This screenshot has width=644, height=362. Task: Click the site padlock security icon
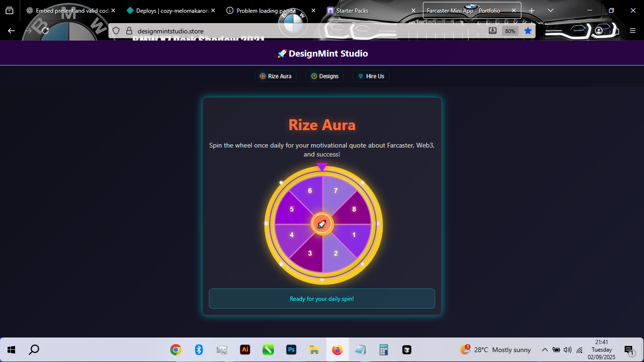tap(129, 31)
